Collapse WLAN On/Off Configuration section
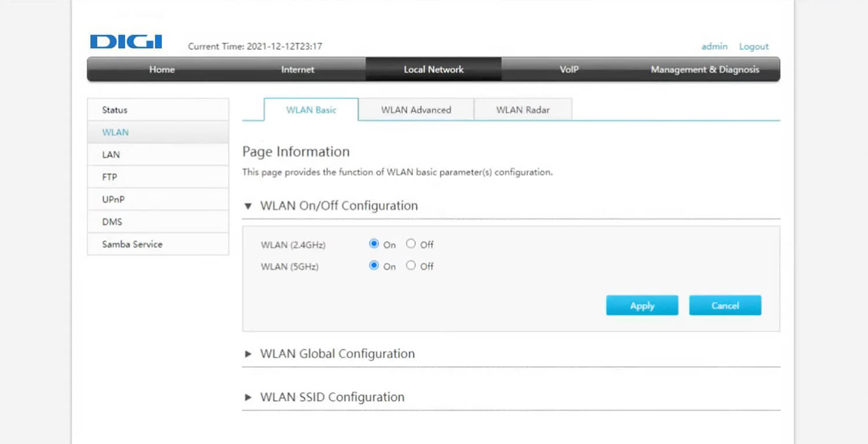Screen dimensions: 868x444 pyautogui.click(x=248, y=206)
